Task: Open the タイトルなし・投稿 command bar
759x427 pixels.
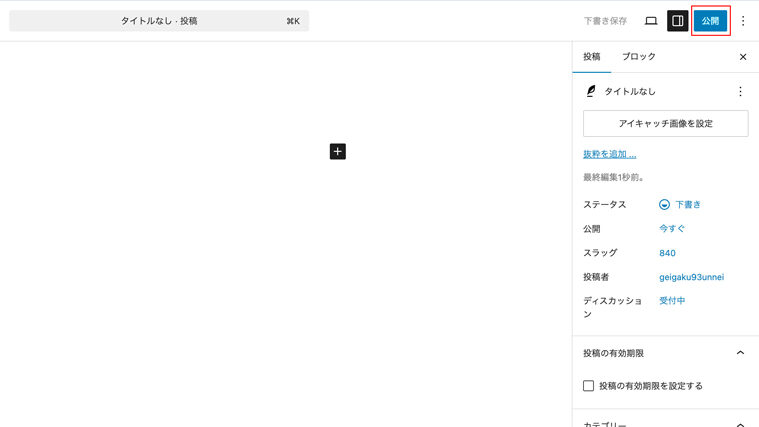Action: click(x=159, y=21)
